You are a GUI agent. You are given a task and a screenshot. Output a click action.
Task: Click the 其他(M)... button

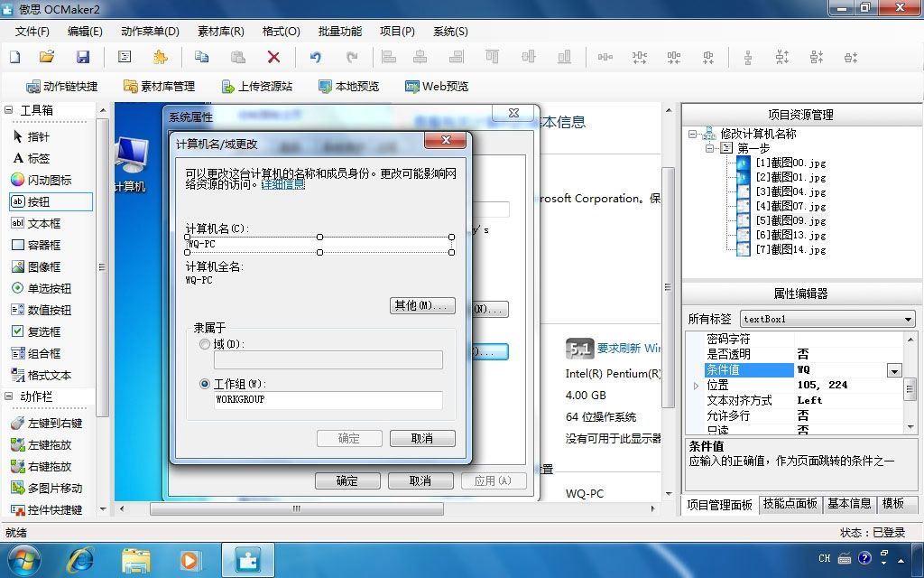pos(422,305)
